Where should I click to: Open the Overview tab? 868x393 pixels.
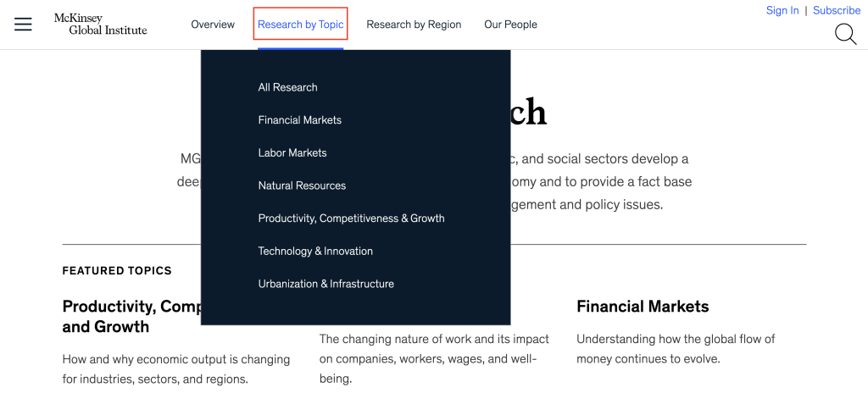point(213,25)
